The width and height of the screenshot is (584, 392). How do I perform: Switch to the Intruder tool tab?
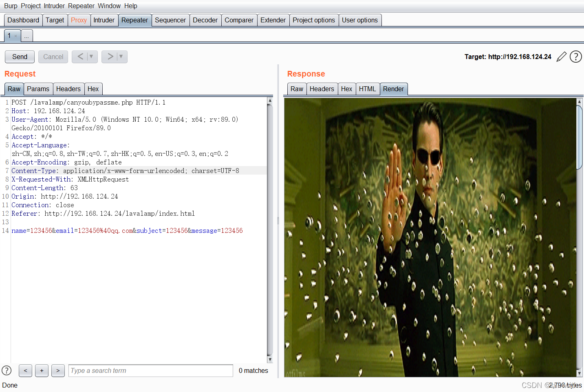104,20
